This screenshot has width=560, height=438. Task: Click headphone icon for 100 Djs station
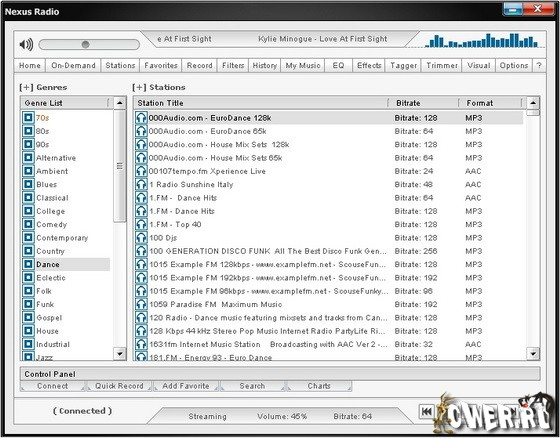point(141,238)
